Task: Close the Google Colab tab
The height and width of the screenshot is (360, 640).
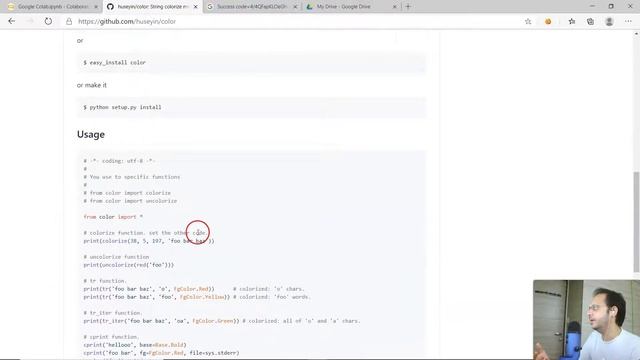Action: [96, 7]
